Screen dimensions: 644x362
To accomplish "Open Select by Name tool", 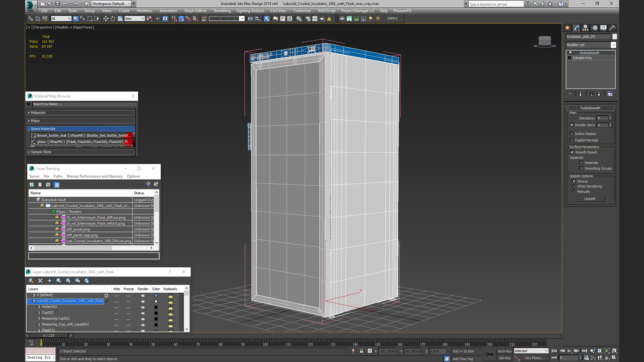I will (83, 19).
